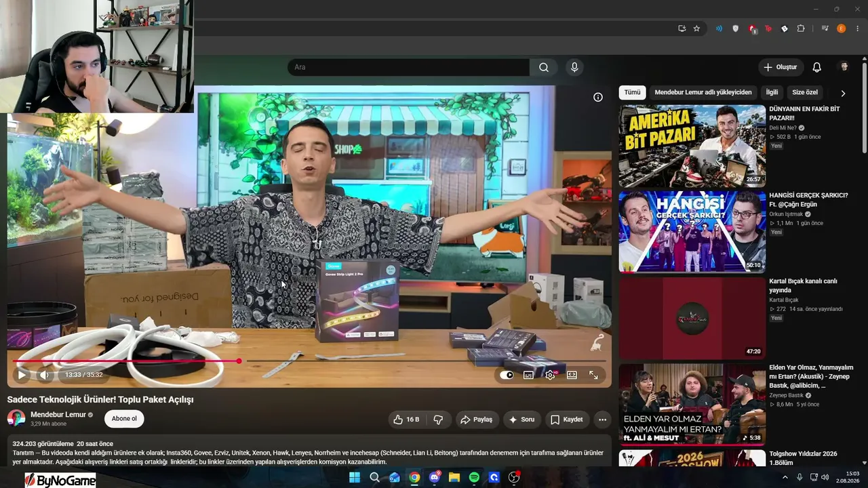This screenshot has height=488, width=868.
Task: Mute the video using the speaker icon
Action: pyautogui.click(x=44, y=375)
